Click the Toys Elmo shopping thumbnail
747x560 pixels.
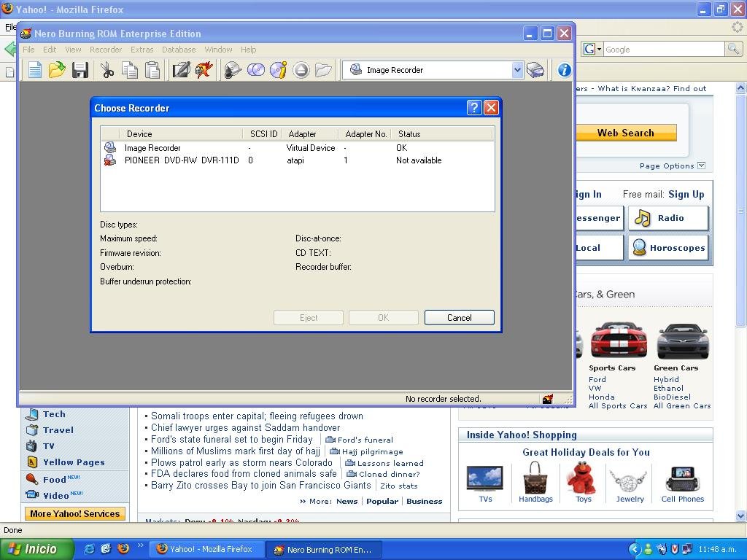(581, 478)
